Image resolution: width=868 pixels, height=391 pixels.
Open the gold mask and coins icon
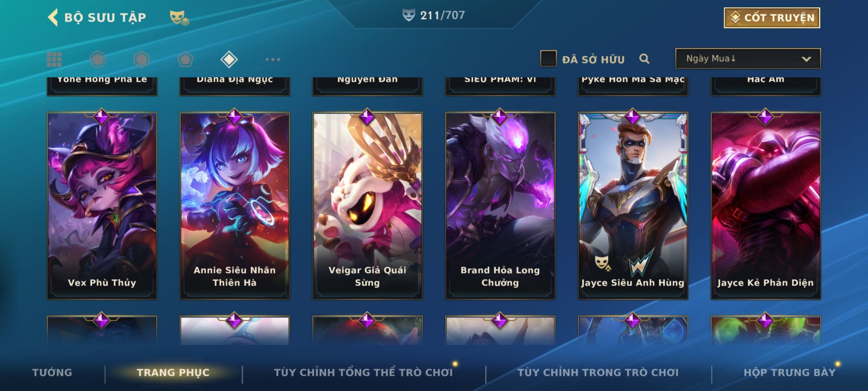click(x=179, y=17)
